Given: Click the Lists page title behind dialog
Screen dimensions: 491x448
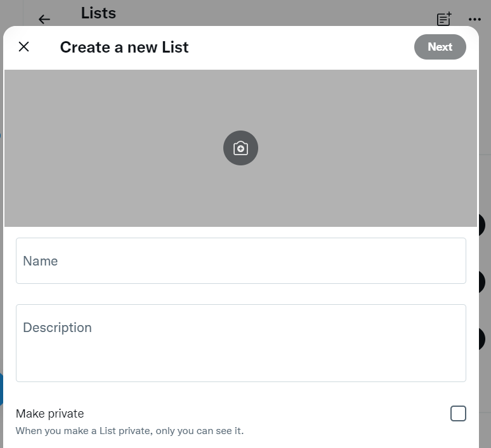Looking at the screenshot, I should (98, 13).
